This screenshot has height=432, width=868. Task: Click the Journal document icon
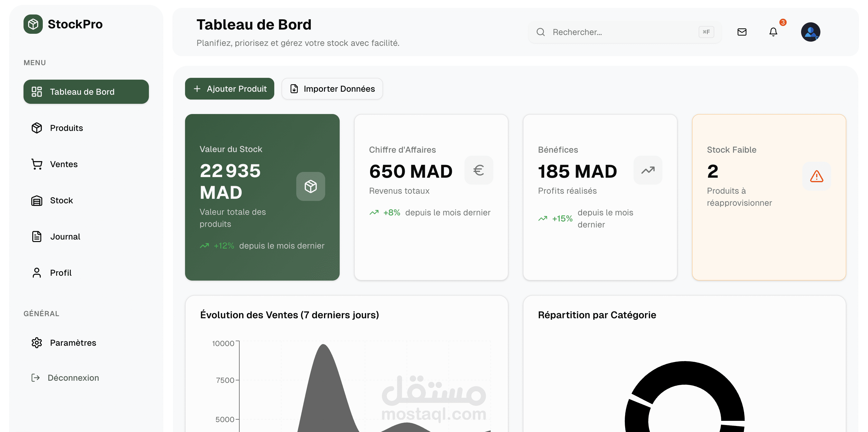36,237
